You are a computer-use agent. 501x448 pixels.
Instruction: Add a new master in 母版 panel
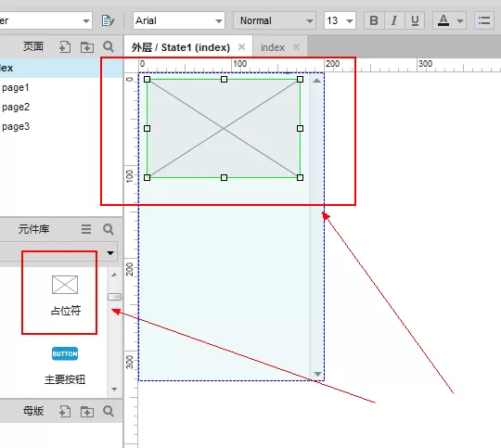[65, 411]
